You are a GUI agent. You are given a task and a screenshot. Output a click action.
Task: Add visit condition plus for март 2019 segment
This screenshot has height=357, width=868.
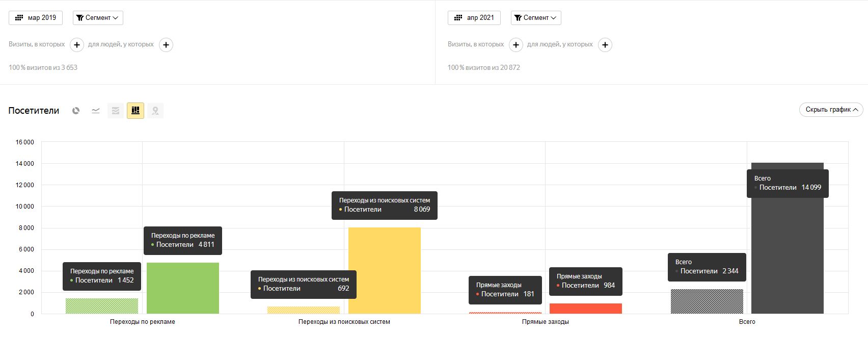[77, 45]
